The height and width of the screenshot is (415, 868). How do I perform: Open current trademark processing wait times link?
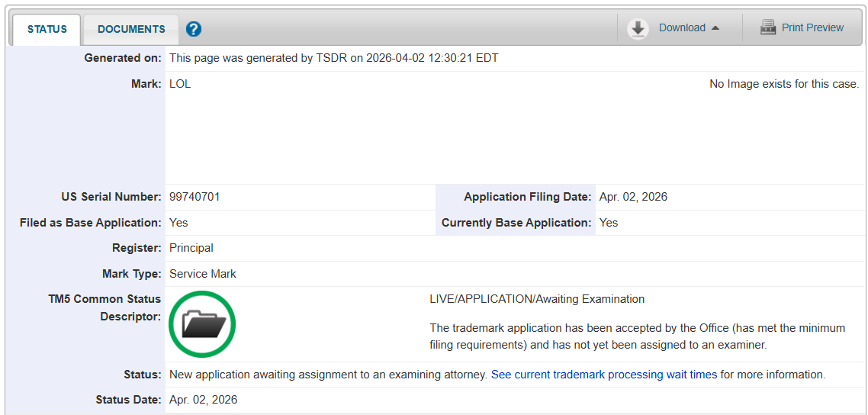pyautogui.click(x=604, y=375)
